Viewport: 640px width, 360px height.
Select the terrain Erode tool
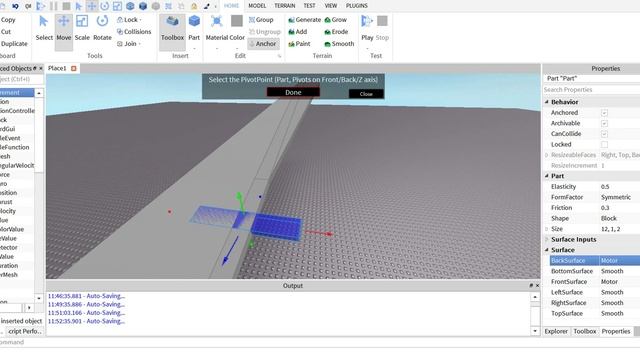336,31
